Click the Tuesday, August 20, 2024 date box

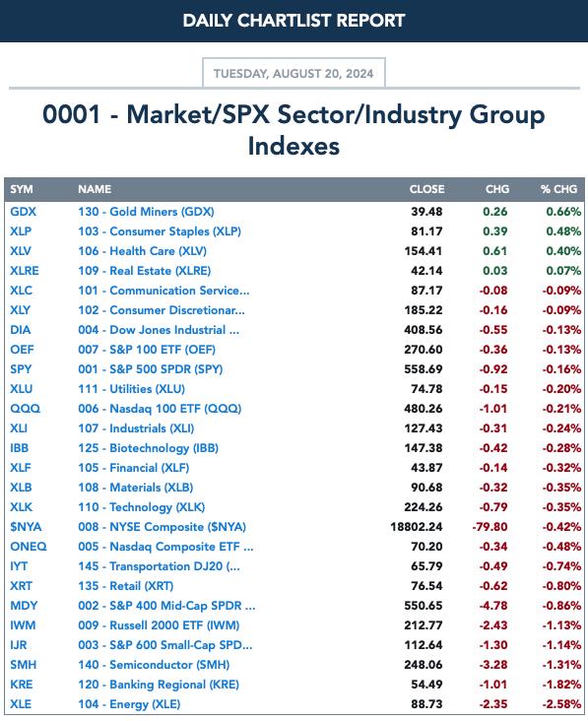(294, 73)
